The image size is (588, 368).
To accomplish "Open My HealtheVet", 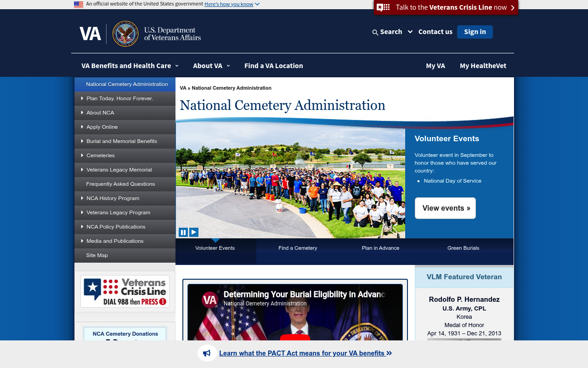I will [x=483, y=65].
